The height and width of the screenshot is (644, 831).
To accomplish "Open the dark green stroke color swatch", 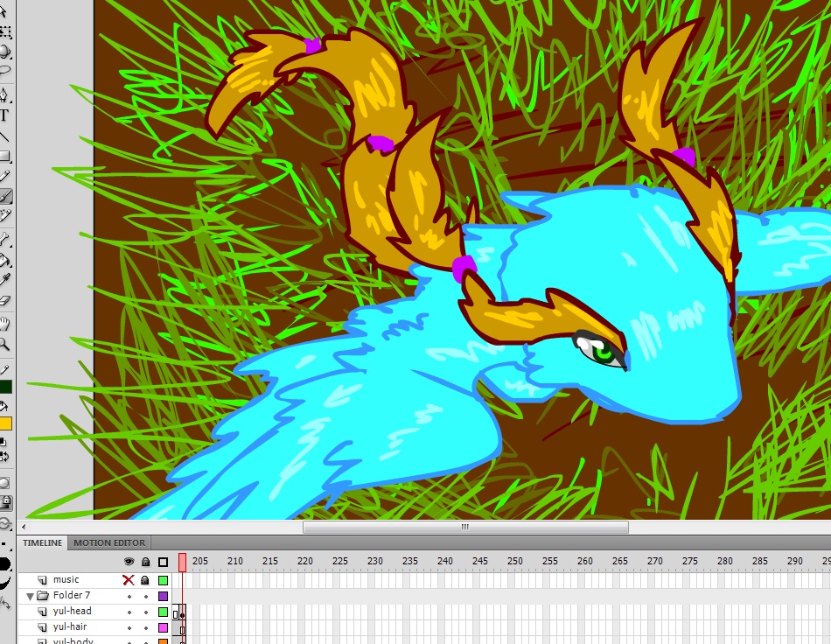I will point(5,387).
